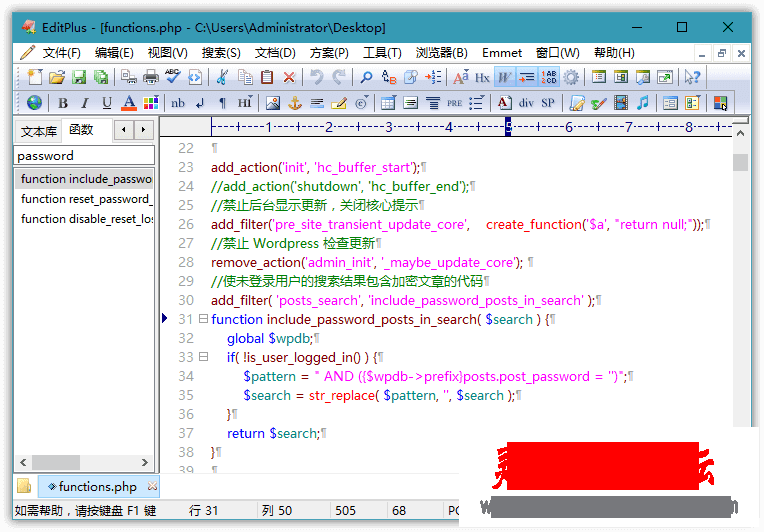Screen dimensions: 764x532
Task: Open the Emmet menu
Action: [x=502, y=53]
